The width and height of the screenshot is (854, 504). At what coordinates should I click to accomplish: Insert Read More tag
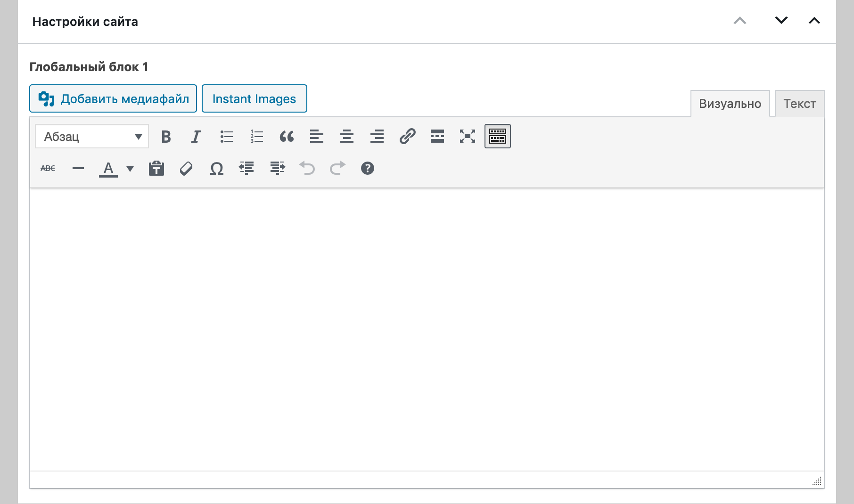437,137
